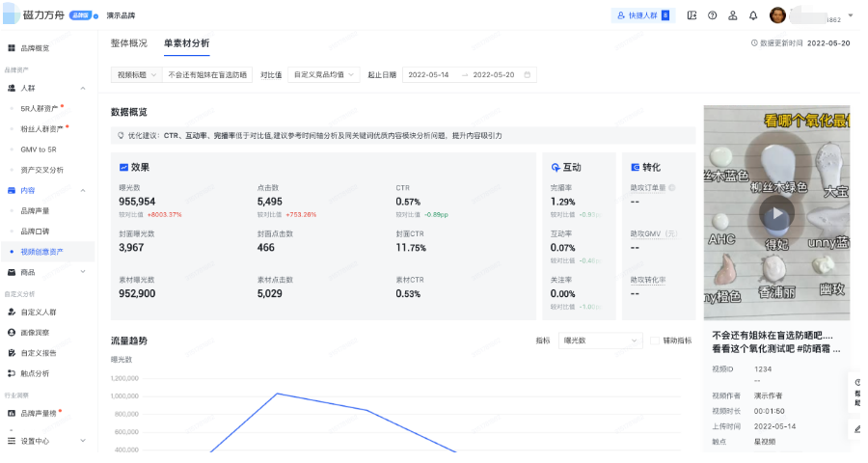
Task: Open 品牌声量 menu item
Action: tap(35, 211)
